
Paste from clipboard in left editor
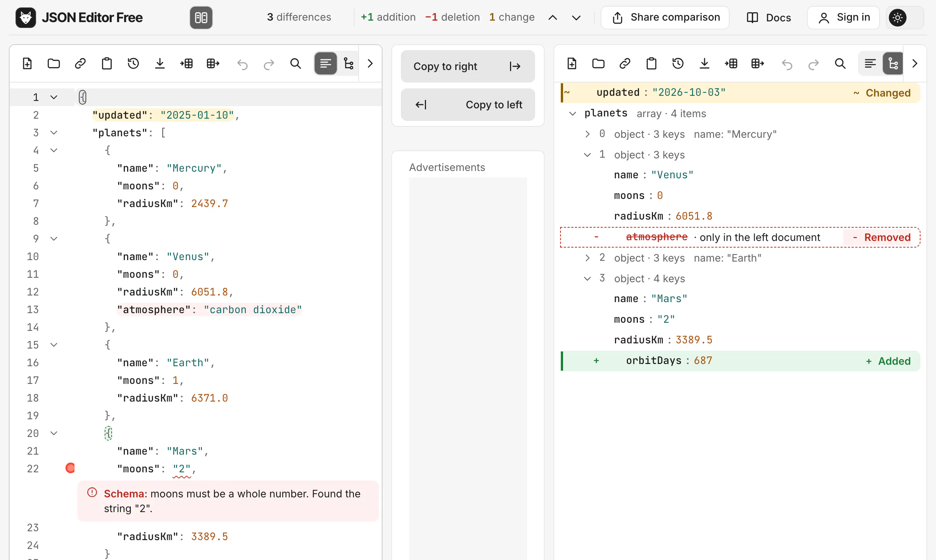point(107,63)
